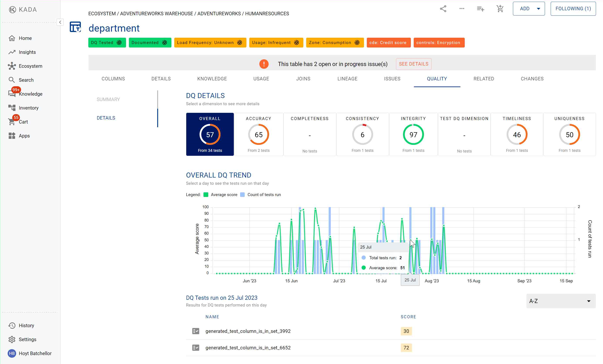The height and width of the screenshot is (364, 603).
Task: Click the SEE DETAILS button
Action: 413,64
